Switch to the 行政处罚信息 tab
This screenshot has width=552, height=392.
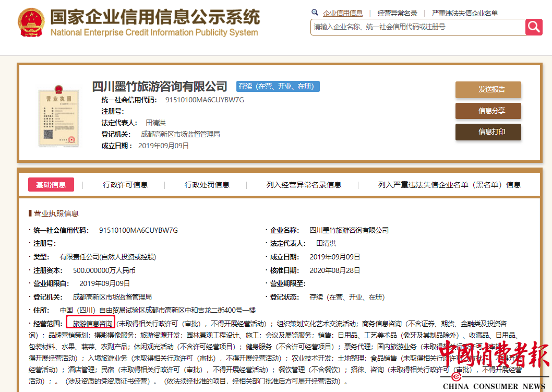[x=207, y=185]
